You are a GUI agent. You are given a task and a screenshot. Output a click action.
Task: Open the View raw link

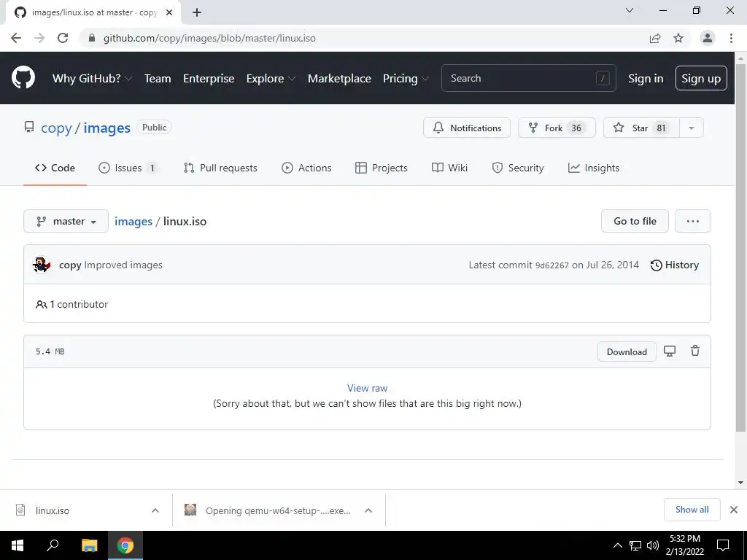(x=367, y=388)
